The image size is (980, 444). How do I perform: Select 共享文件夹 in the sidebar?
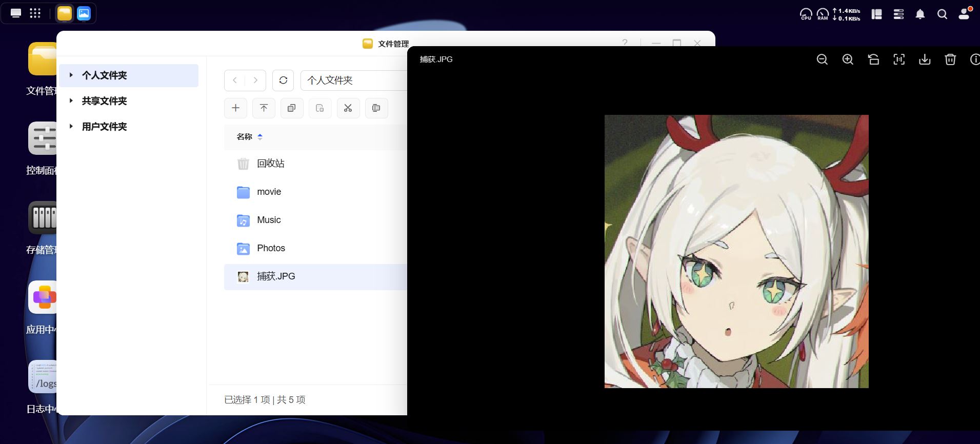[x=129, y=101]
